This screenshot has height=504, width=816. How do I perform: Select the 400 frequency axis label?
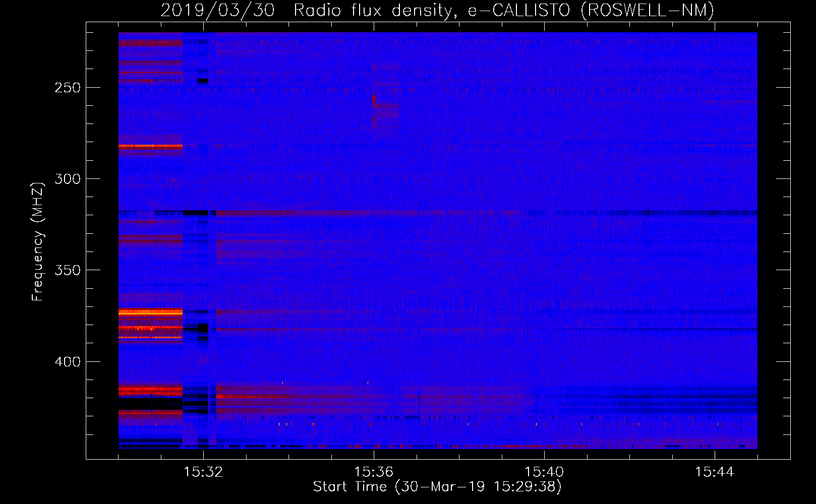point(68,362)
